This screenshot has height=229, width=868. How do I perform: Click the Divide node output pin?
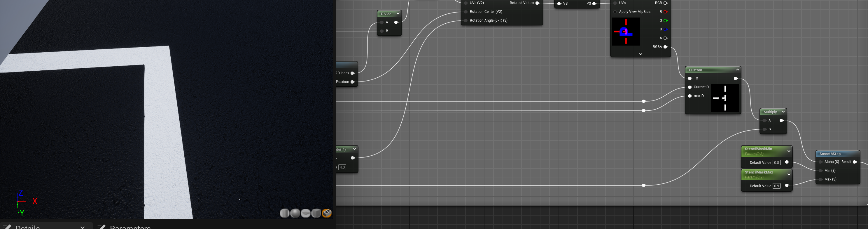tap(396, 22)
